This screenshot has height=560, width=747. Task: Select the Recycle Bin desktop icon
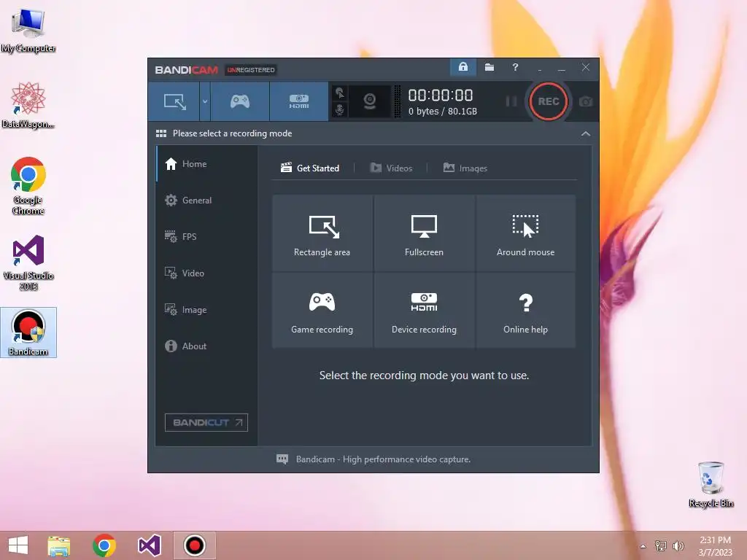[x=711, y=484]
